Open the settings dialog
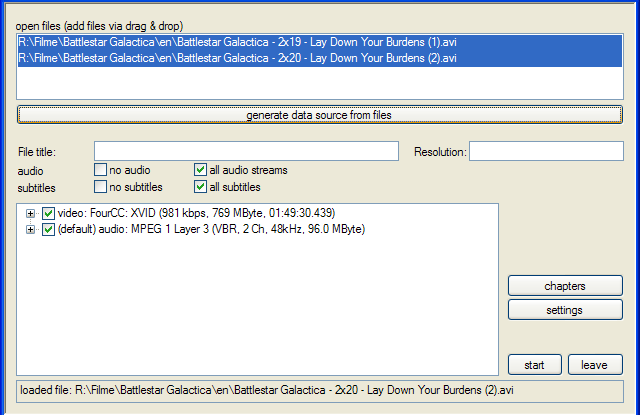The image size is (640, 415). (x=564, y=310)
